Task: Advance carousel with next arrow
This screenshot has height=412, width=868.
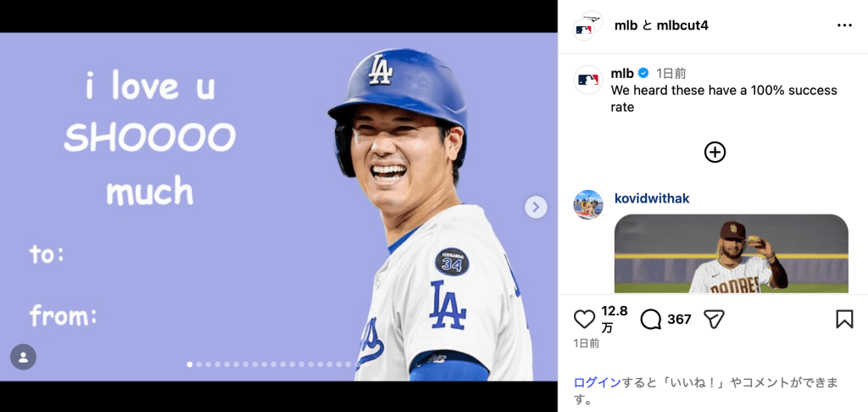Action: pos(536,207)
